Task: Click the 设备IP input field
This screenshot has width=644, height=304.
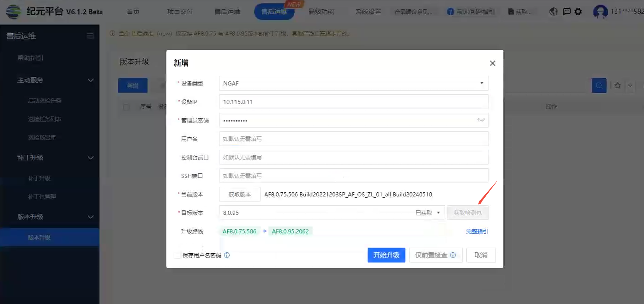Action: (353, 102)
